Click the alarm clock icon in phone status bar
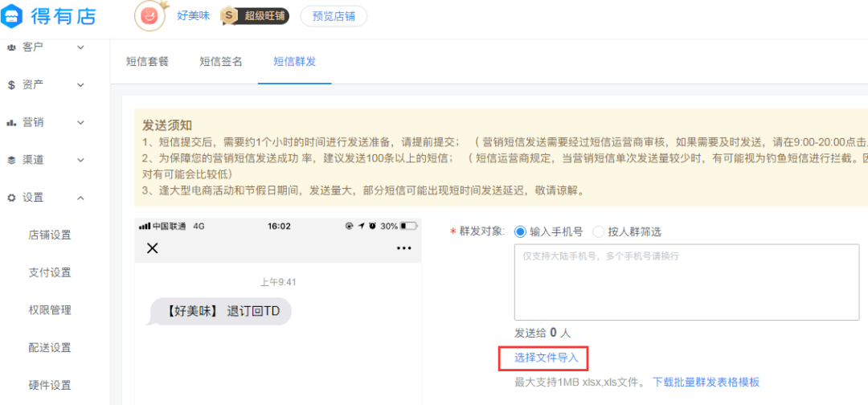Viewport: 868px width, 405px height. click(x=373, y=226)
